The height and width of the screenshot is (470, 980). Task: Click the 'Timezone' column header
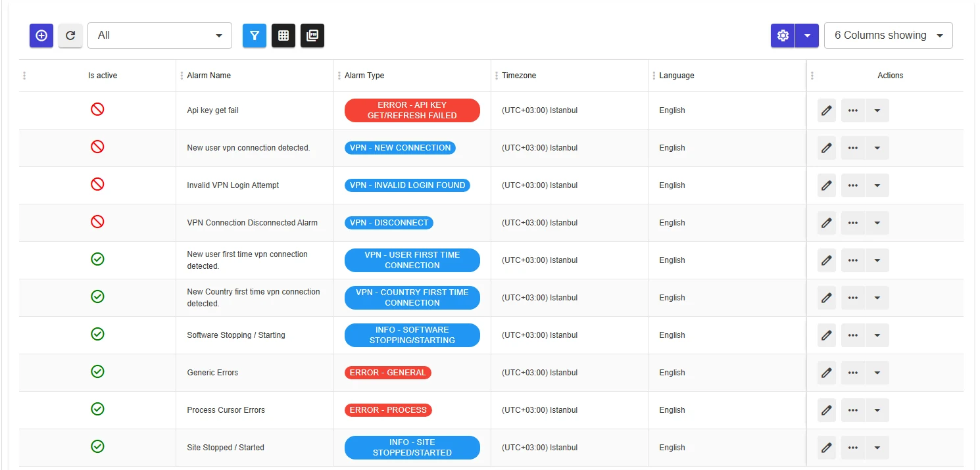pyautogui.click(x=519, y=76)
